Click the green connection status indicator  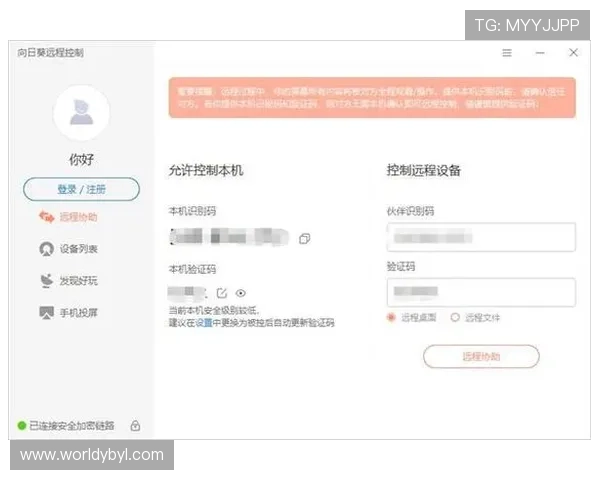coord(22,425)
